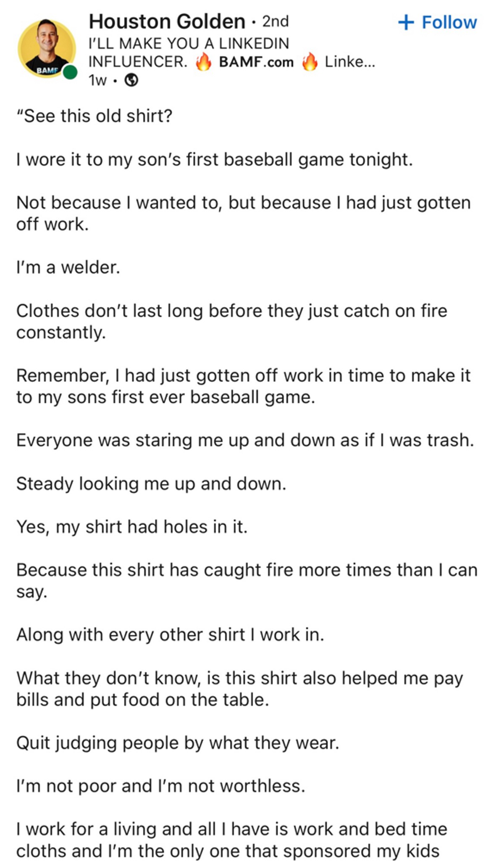The image size is (504, 861).
Task: Click the first fire emoji in headline
Action: point(204,62)
